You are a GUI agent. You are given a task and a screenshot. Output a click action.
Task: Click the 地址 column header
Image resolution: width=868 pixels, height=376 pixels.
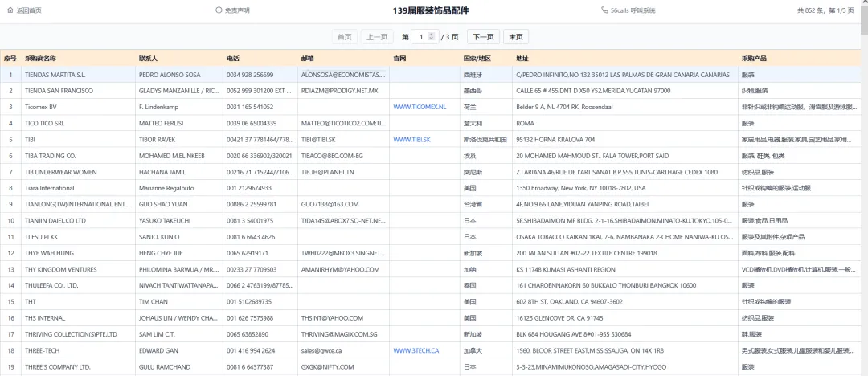[625, 58]
